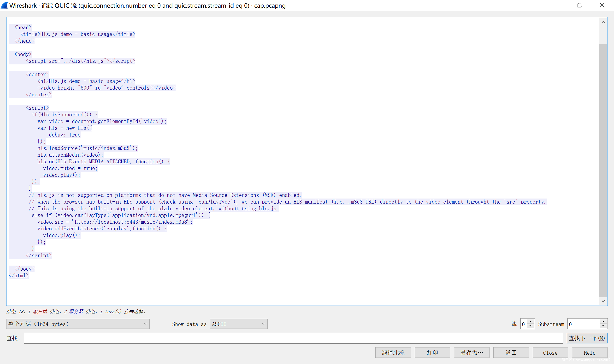Decrease the Substream value with down arrow
The image size is (614, 364).
(603, 326)
